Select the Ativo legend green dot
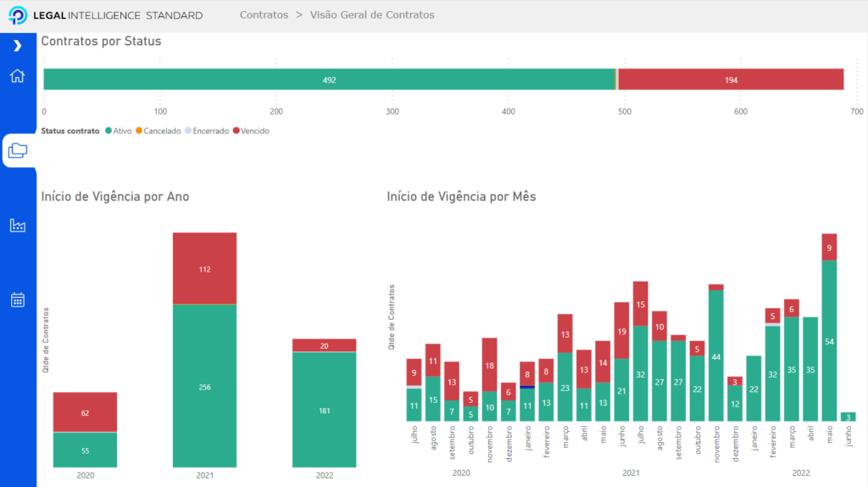 (108, 132)
